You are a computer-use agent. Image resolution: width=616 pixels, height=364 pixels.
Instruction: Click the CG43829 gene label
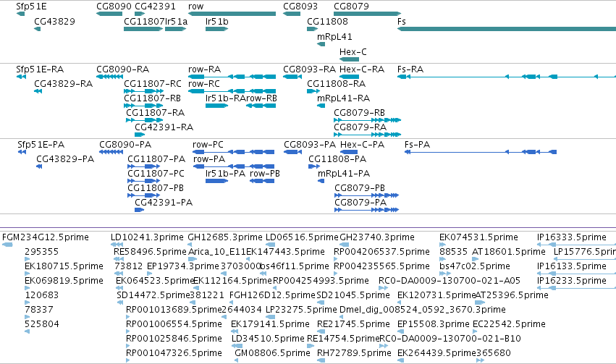tap(54, 21)
